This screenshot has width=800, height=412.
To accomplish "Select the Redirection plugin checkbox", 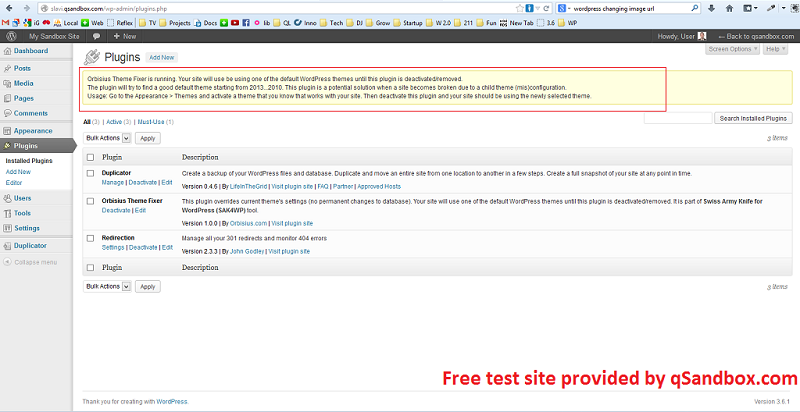I will [91, 238].
